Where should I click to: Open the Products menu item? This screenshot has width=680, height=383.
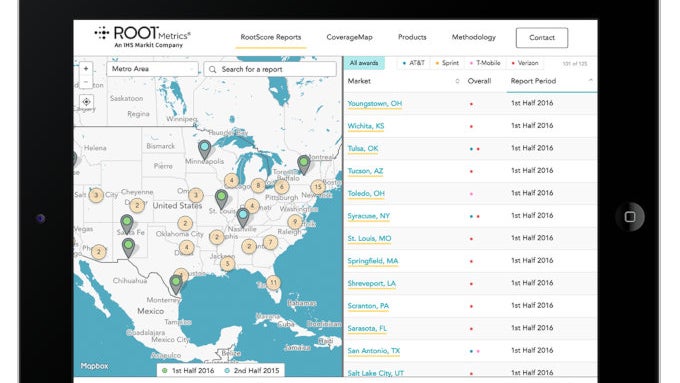[x=412, y=37]
